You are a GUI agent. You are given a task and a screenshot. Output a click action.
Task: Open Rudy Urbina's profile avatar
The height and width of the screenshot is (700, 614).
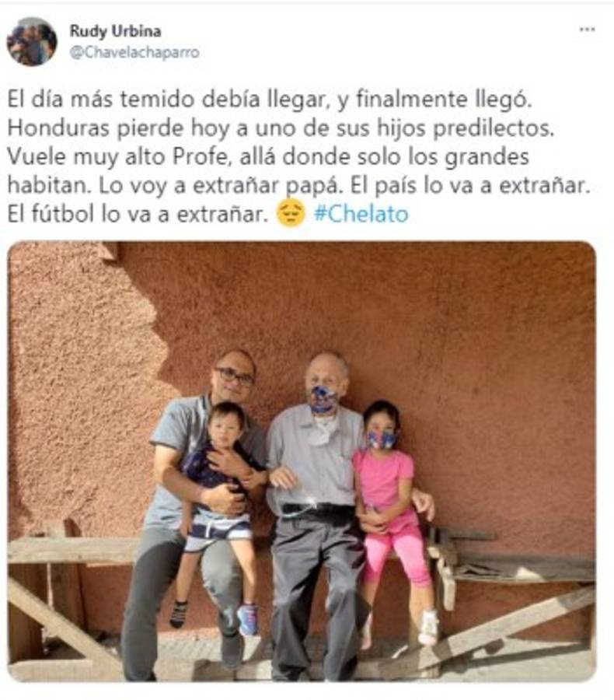coord(32,41)
